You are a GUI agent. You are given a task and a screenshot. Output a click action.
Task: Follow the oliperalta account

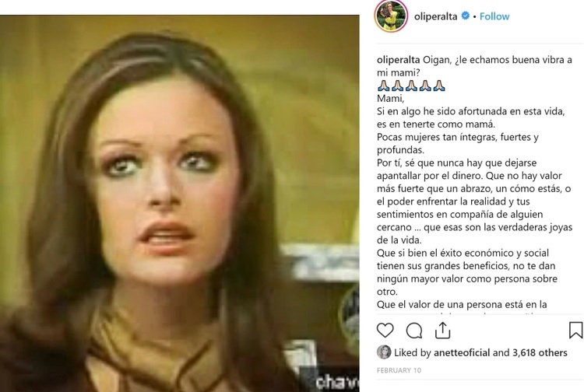494,16
